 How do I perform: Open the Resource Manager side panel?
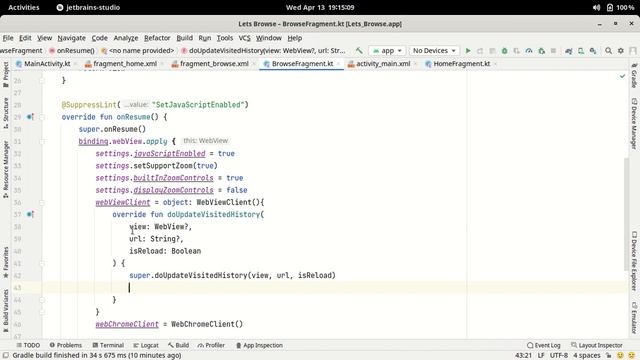6,169
